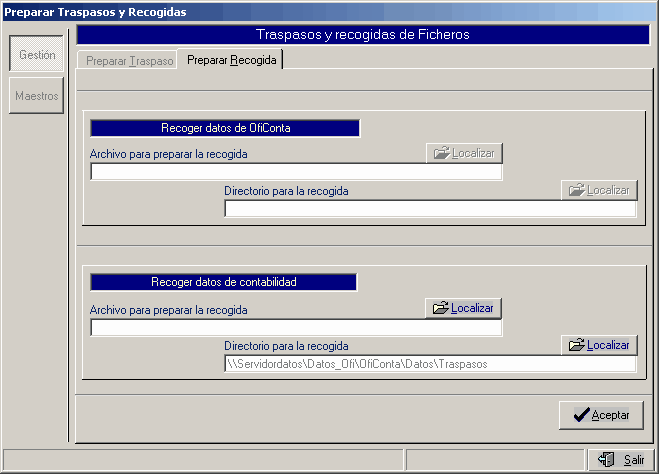Click the Directorio para la recogida label in the OfiConta section
The height and width of the screenshot is (474, 659).
[286, 191]
